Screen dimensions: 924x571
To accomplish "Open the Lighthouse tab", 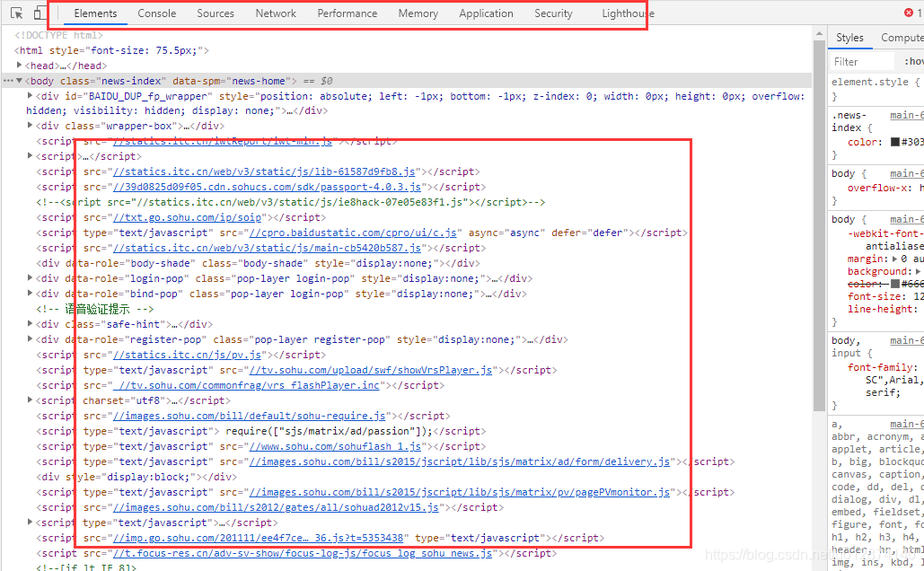I will pyautogui.click(x=629, y=13).
